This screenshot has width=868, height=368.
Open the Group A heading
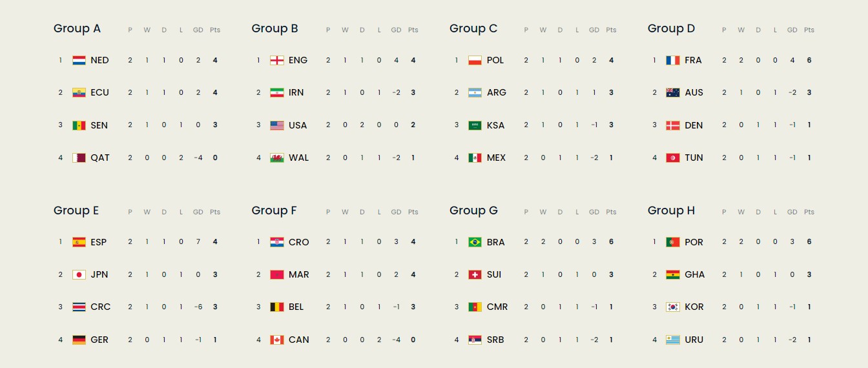77,28
